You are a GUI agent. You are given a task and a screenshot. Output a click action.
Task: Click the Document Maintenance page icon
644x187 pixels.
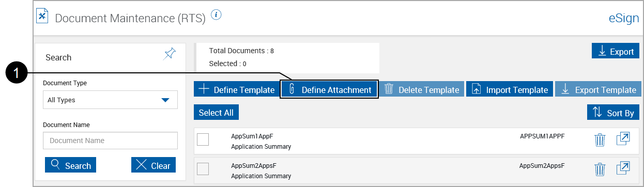(42, 15)
